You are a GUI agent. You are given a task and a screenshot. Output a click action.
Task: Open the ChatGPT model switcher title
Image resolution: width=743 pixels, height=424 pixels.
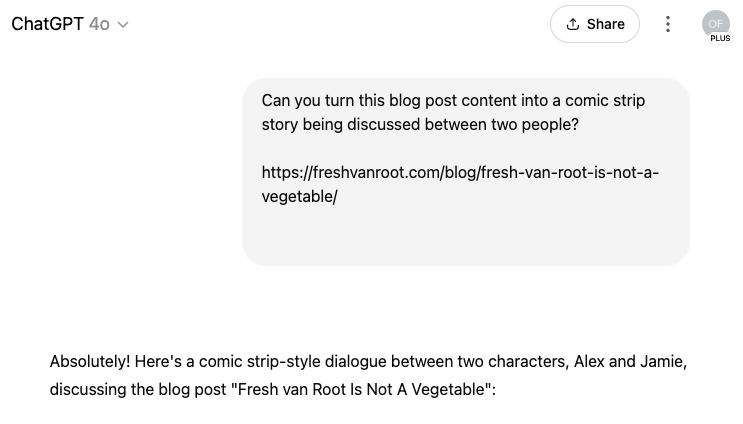[x=70, y=24]
